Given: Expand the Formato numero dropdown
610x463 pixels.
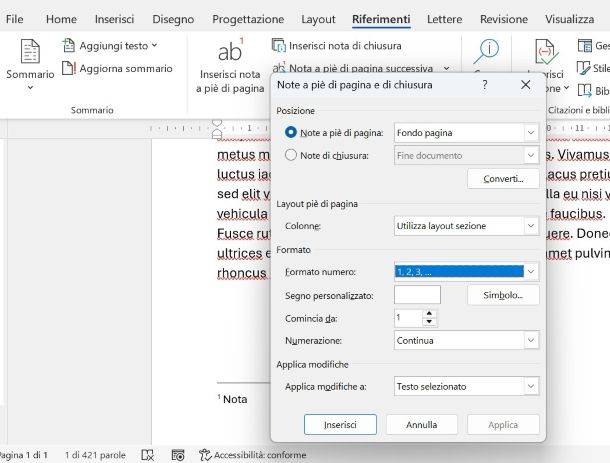Looking at the screenshot, I should click(x=531, y=271).
